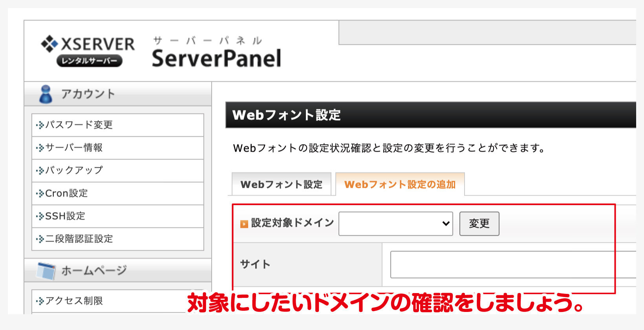Click the ServerPanel title logo

coord(216,58)
